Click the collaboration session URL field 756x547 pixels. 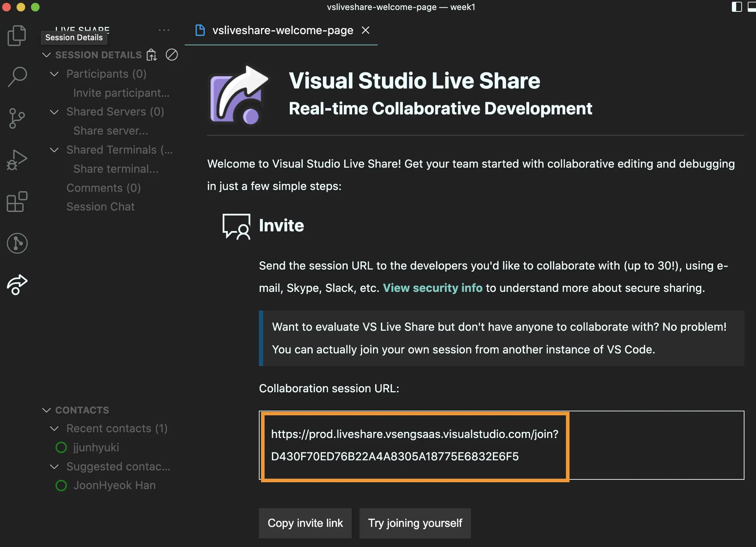[414, 445]
